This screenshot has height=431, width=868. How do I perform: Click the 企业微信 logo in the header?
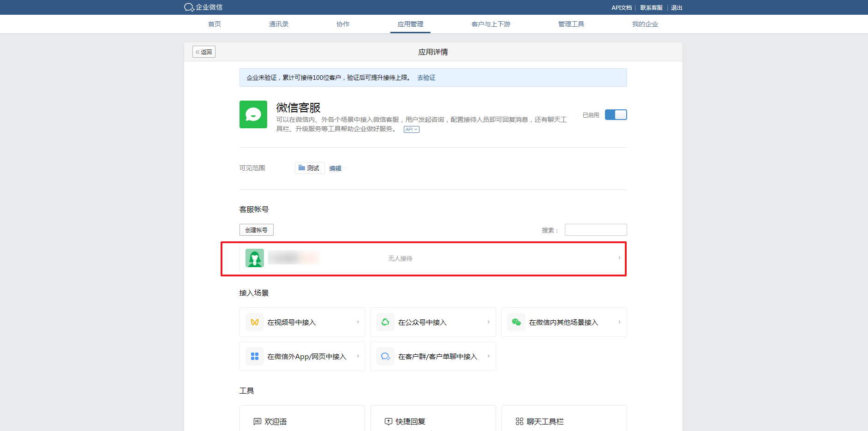point(203,7)
